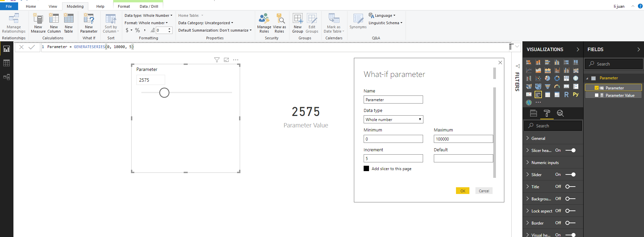Switch to Data view
Viewport: 644px width, 237px height.
pos(6,63)
